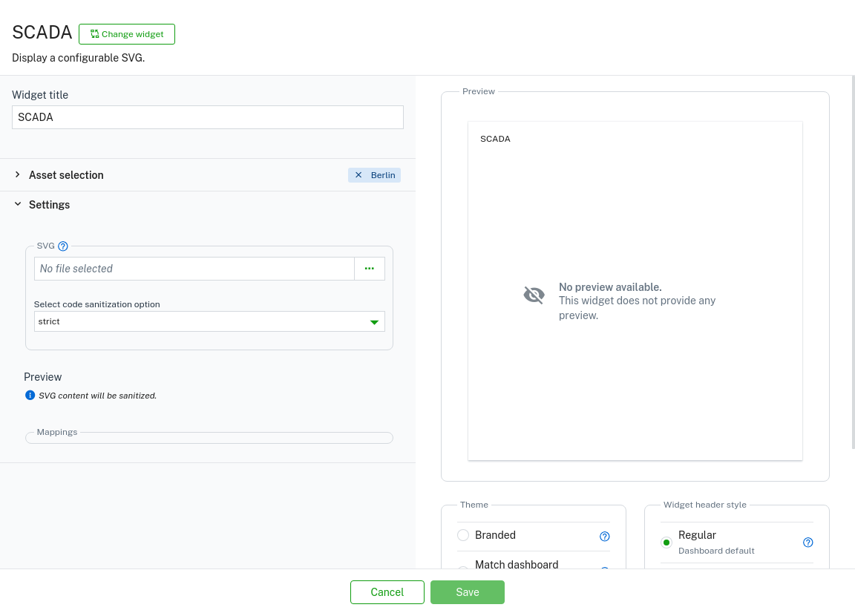Open the code sanitization option dropdown

(x=209, y=321)
